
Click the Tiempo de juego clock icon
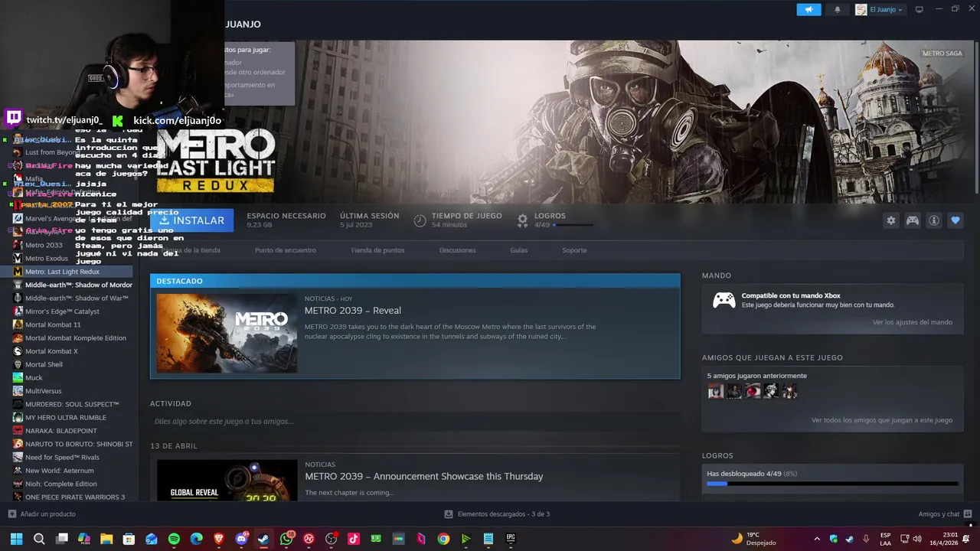420,220
